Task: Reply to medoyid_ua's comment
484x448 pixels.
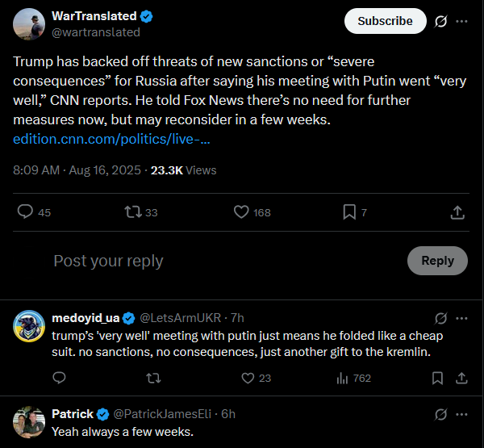Action: coord(60,378)
